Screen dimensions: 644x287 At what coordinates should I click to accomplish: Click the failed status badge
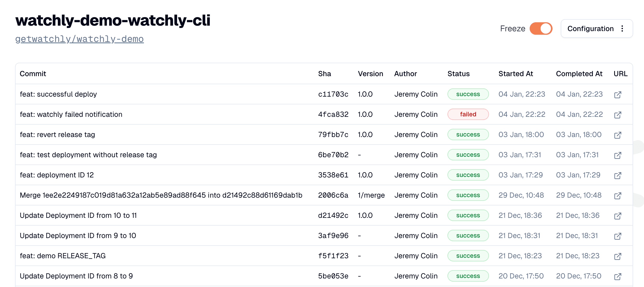[468, 114]
